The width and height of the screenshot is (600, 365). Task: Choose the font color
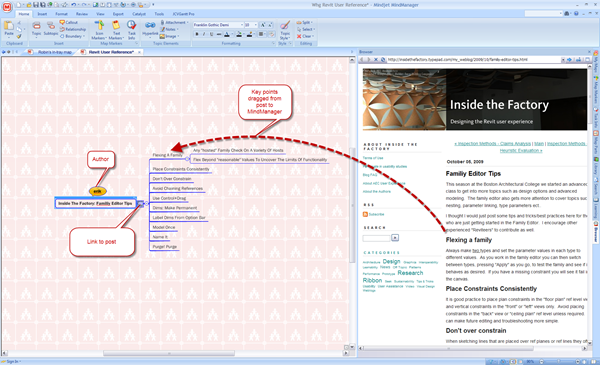point(227,34)
